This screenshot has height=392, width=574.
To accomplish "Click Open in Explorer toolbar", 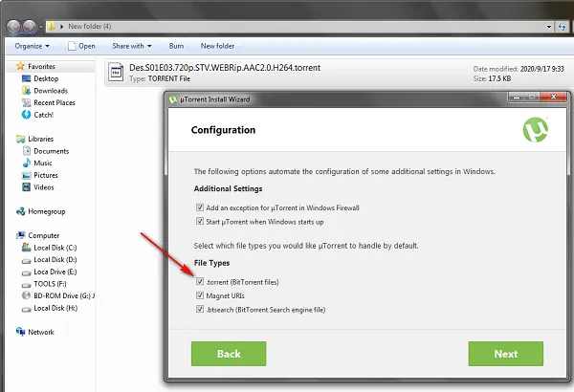I will [81, 46].
